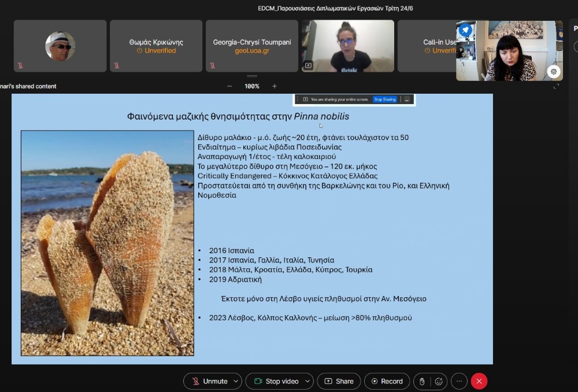
Task: Start recording with Record button
Action: point(387,381)
